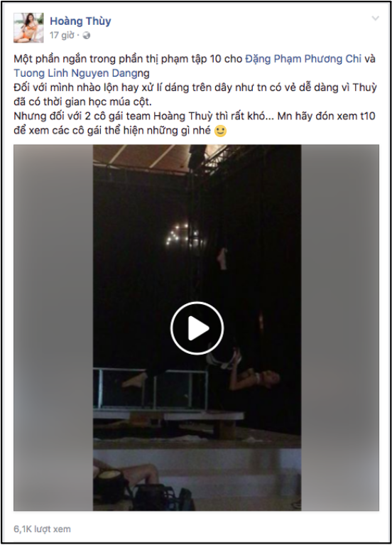The height and width of the screenshot is (545, 392).
Task: Click the stage lights in the video
Action: click(180, 234)
